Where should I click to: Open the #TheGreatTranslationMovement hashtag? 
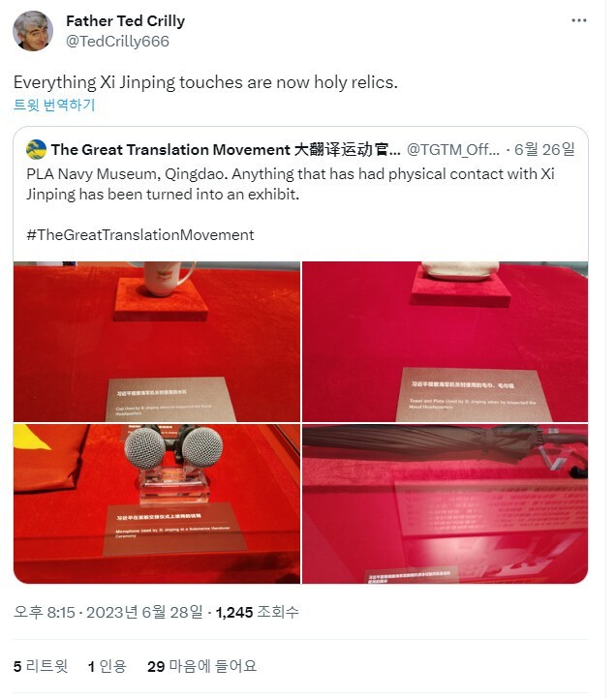(139, 235)
